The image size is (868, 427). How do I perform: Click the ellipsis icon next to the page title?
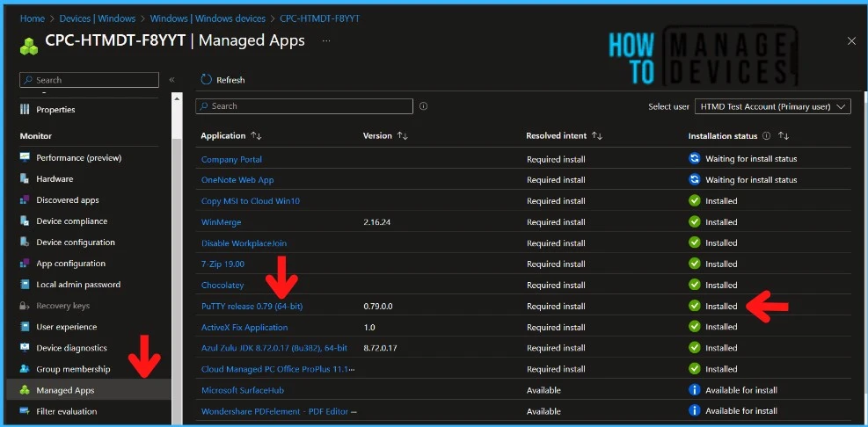click(326, 41)
